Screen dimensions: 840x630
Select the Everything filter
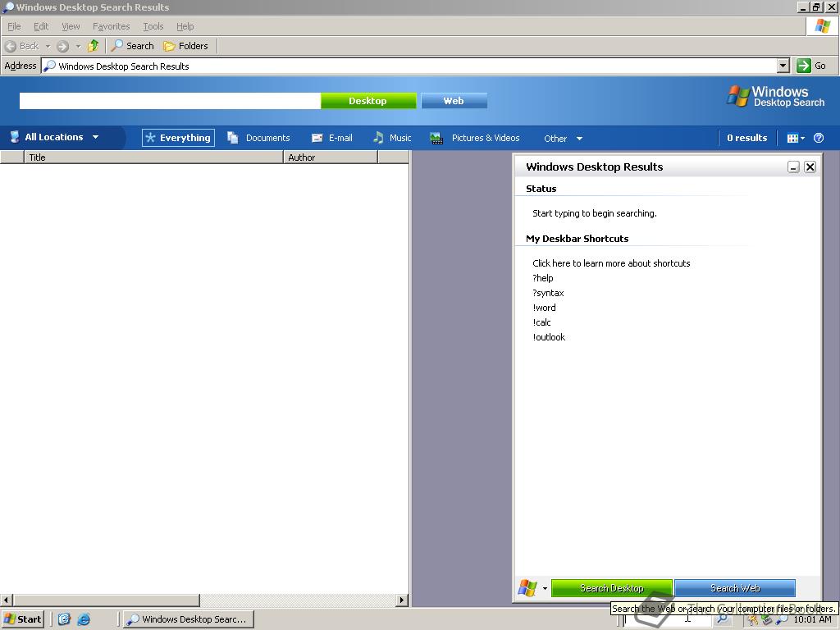coord(178,138)
